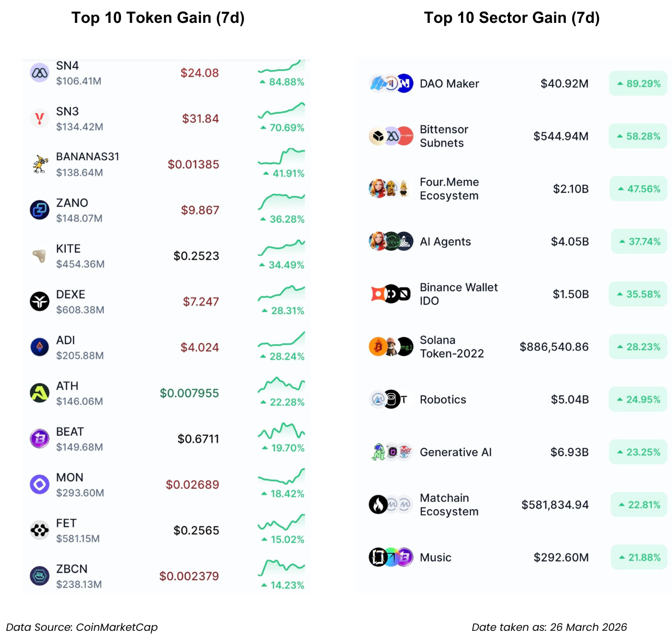Viewport: 672px width, 639px height.
Task: Click the Robotics 24.95% gain badge
Action: coord(638,399)
